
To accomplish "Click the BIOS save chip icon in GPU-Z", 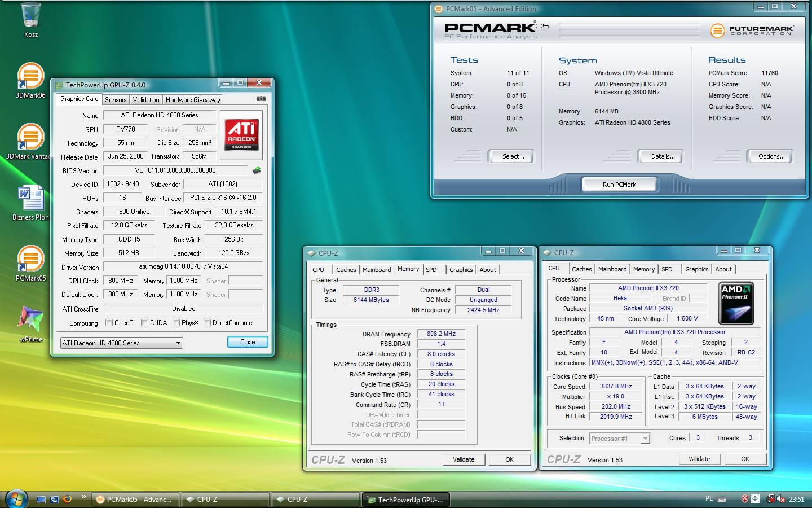I will [x=257, y=170].
